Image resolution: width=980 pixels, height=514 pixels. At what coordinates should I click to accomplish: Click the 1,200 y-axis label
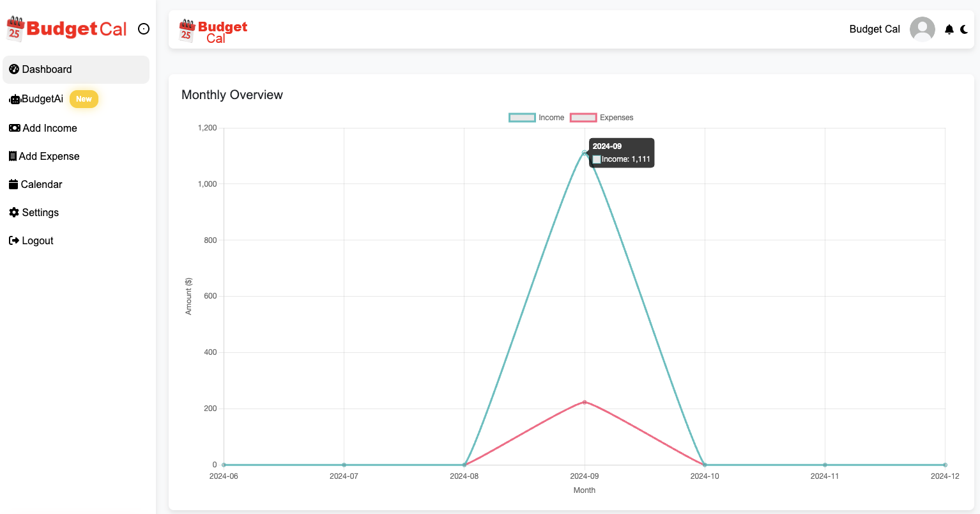tap(208, 128)
